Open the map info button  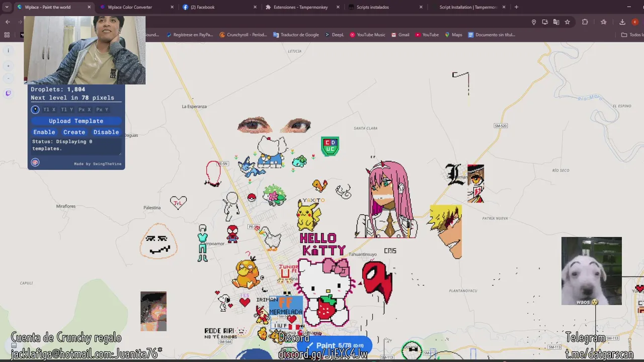[x=8, y=50]
